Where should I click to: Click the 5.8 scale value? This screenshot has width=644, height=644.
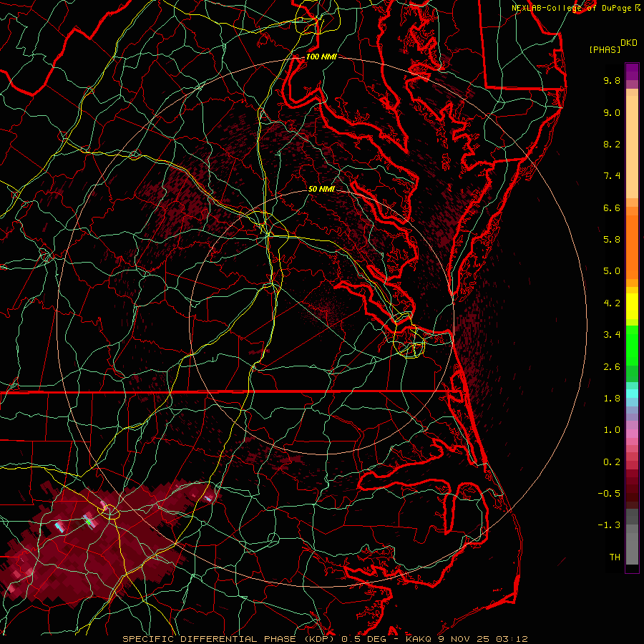tap(612, 240)
